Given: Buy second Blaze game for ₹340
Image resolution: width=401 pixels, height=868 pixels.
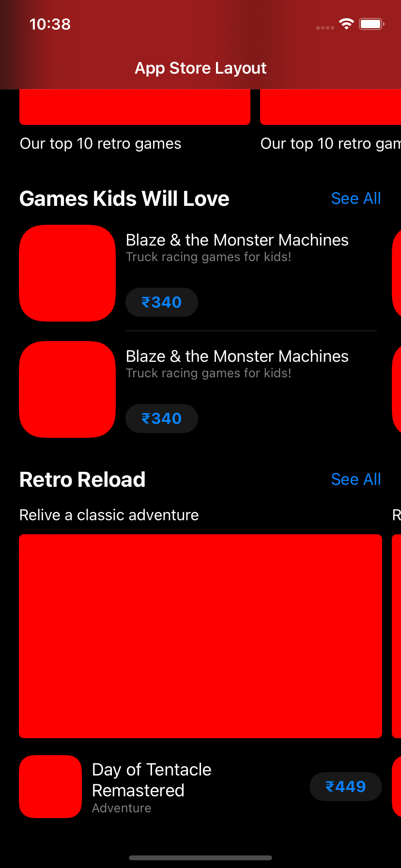Looking at the screenshot, I should pyautogui.click(x=162, y=418).
